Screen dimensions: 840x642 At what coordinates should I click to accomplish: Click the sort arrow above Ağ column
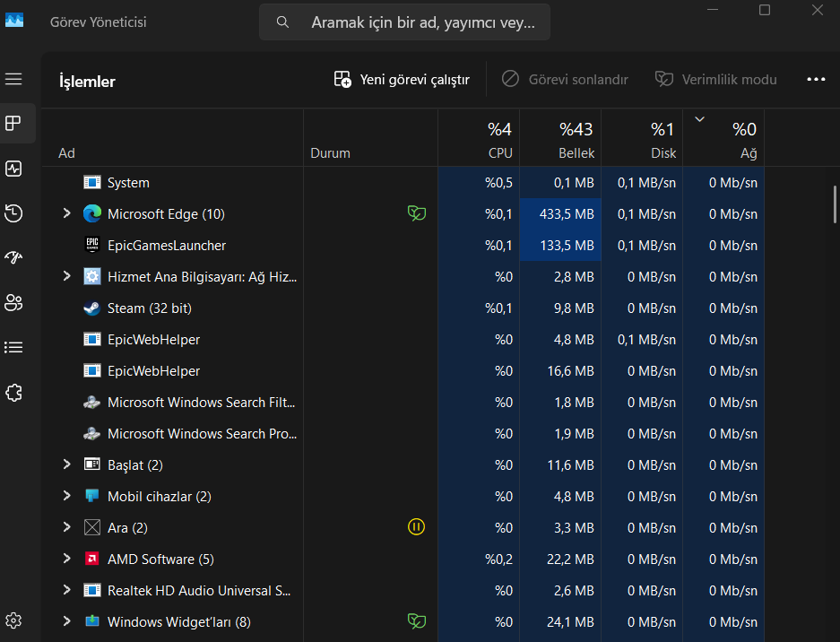[x=699, y=119]
